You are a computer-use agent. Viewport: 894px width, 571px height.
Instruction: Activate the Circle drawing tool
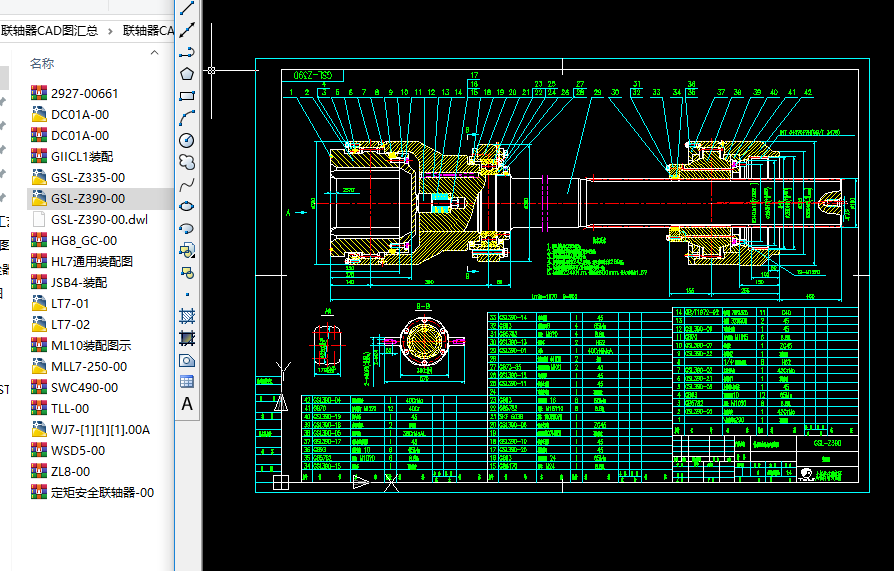tap(187, 140)
